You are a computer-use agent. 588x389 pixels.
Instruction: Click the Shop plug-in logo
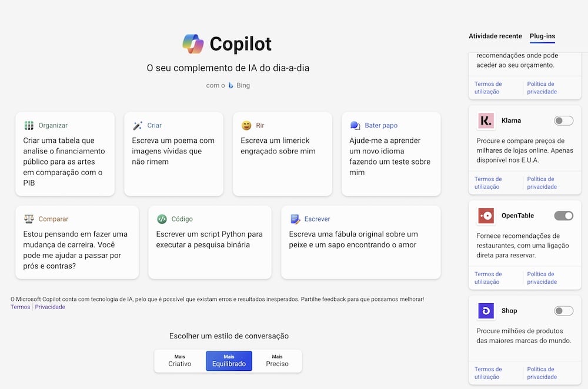tap(486, 311)
